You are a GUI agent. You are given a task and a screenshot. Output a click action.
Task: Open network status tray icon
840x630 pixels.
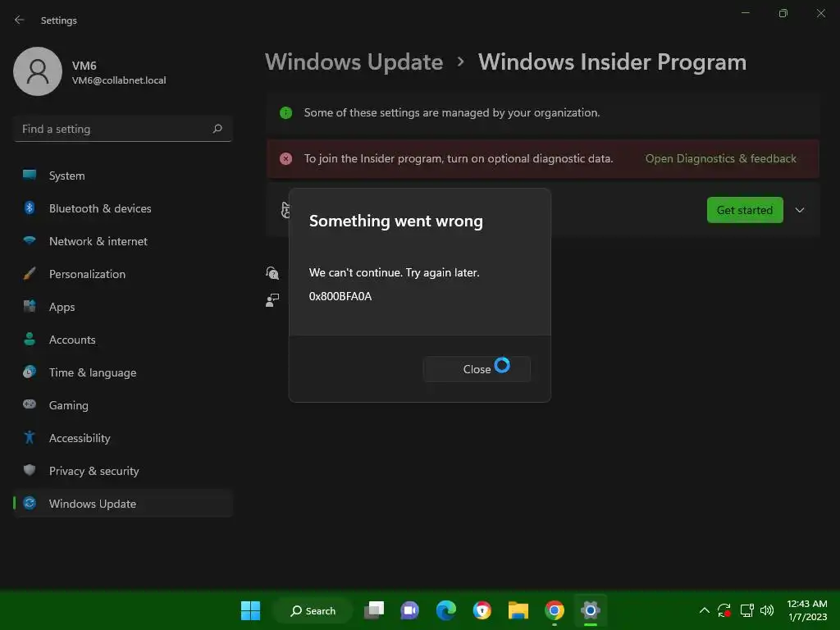click(746, 610)
